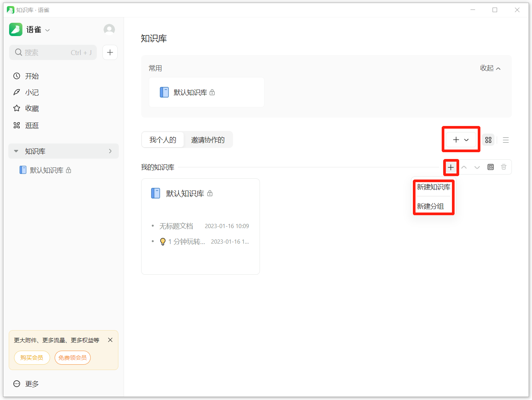
Task: Click the 购买会员 button
Action: pyautogui.click(x=32, y=357)
